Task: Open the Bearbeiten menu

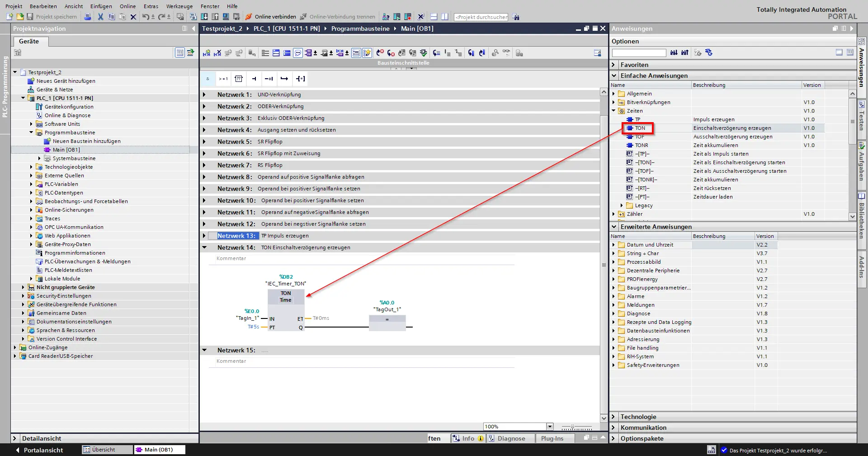Action: point(43,6)
